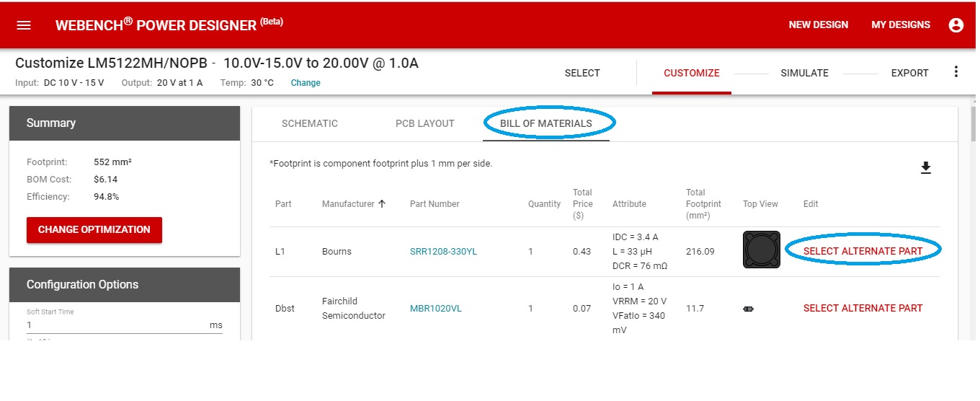Screen dimensions: 980x401
Task: Click the Fairchild Semiconductor manufacturer cell
Action: (354, 309)
